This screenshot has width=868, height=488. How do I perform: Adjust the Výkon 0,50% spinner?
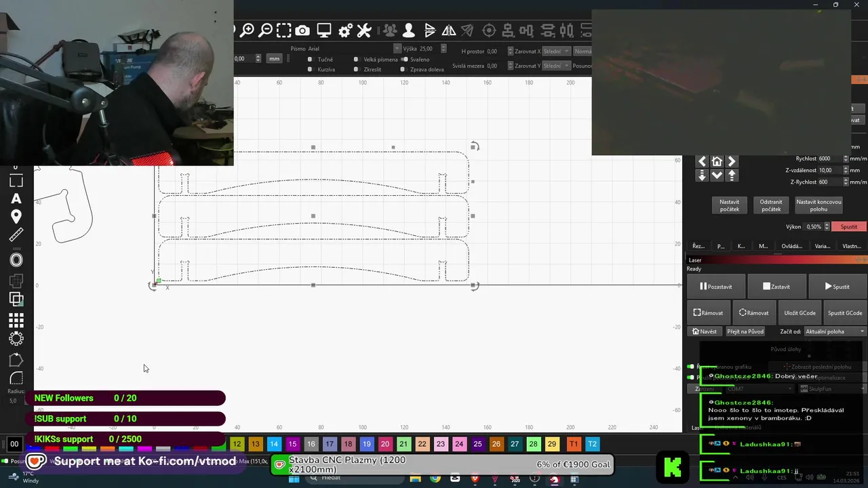click(827, 226)
